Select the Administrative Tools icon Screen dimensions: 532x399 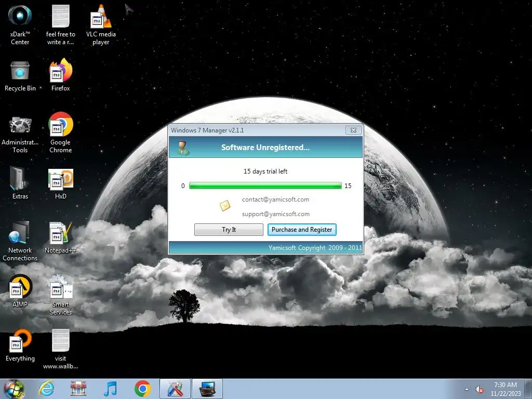click(20, 135)
